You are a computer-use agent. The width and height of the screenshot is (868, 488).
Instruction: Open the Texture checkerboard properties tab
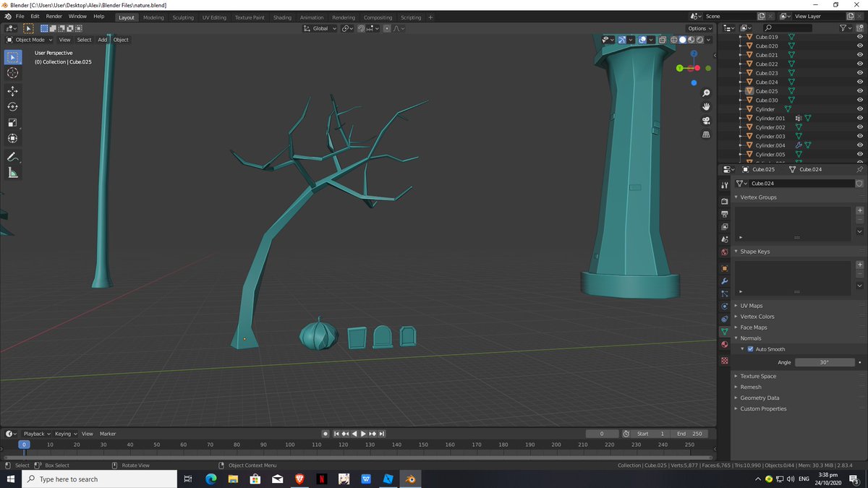pyautogui.click(x=724, y=360)
